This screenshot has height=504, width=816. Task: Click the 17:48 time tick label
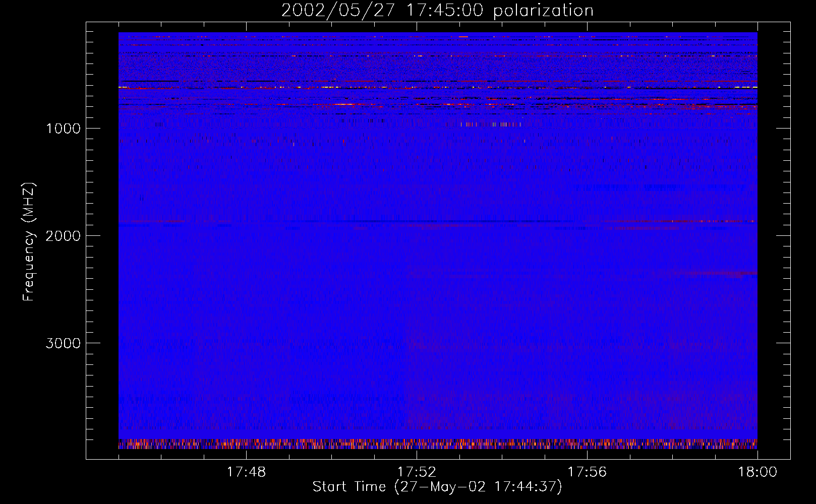(x=246, y=472)
